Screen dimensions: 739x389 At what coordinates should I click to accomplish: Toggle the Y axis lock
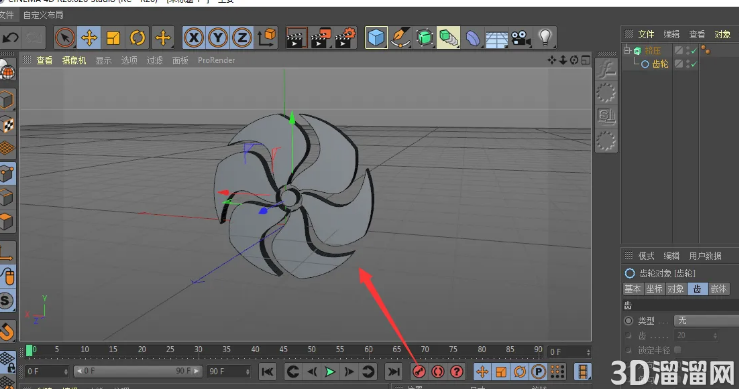coord(218,38)
